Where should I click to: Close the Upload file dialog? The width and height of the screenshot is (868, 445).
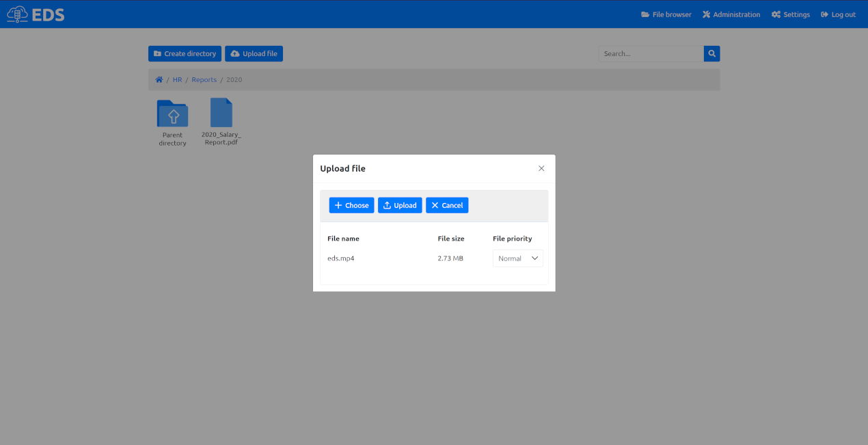541,168
